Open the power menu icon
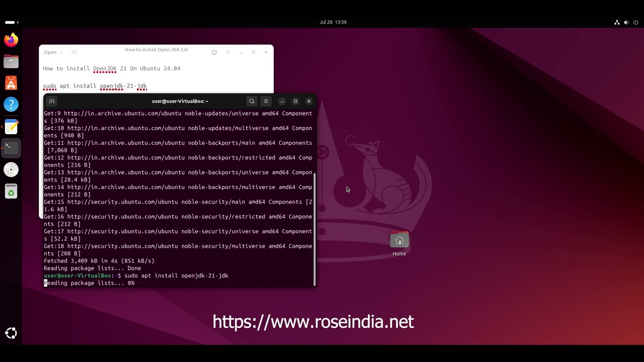The image size is (644, 362). pos(636,22)
